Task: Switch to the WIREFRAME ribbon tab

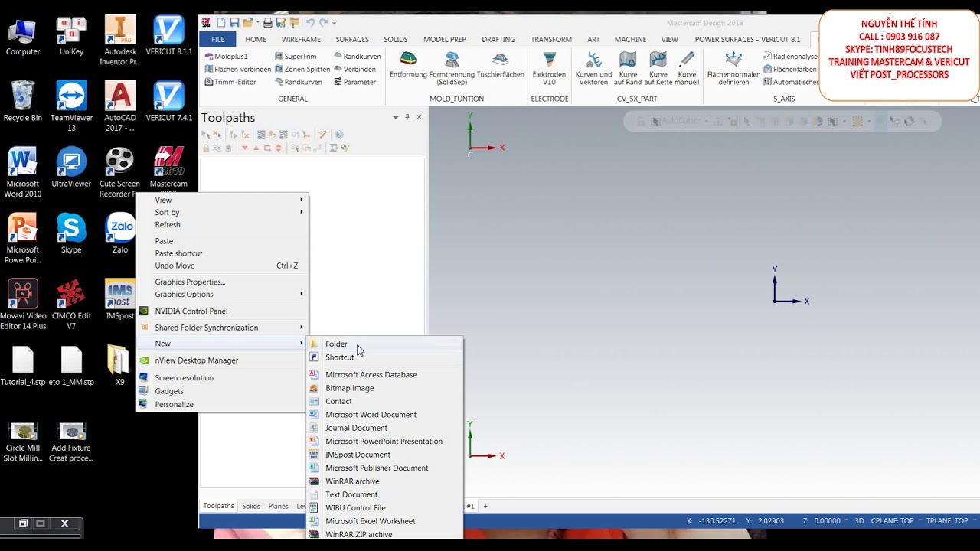Action: pyautogui.click(x=301, y=39)
